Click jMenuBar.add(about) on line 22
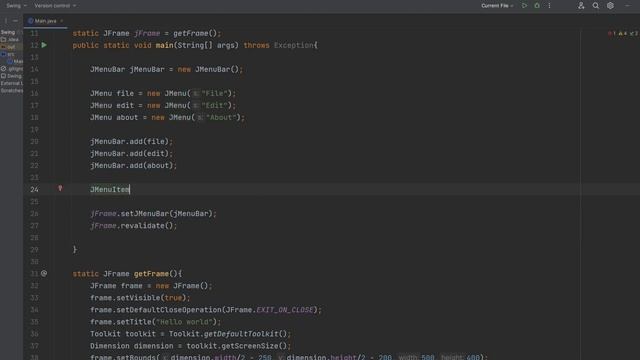Screen dimensions: 640x360 133,166
